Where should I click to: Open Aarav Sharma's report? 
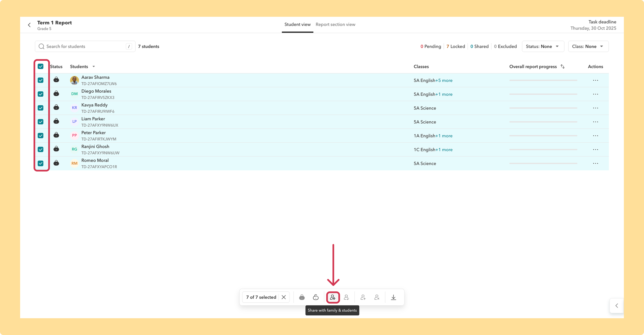point(95,77)
